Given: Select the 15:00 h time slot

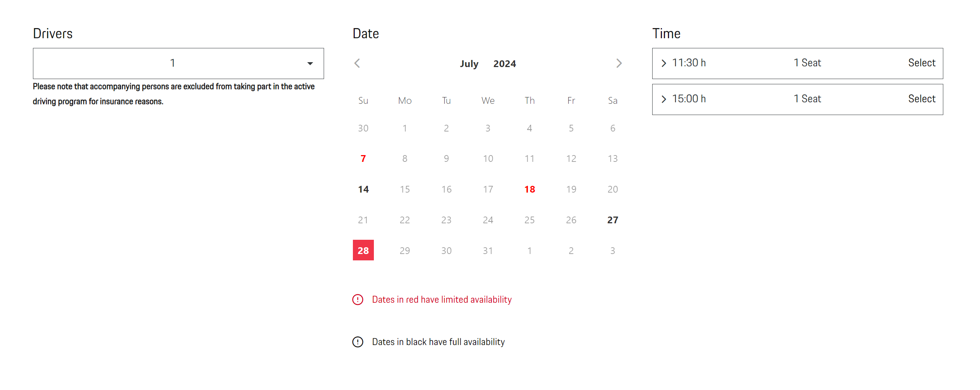Looking at the screenshot, I should pos(922,99).
